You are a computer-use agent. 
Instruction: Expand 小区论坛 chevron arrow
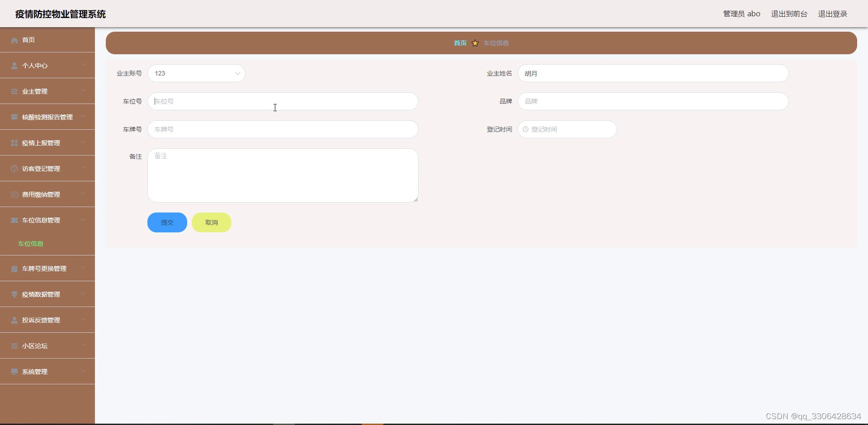(x=83, y=345)
